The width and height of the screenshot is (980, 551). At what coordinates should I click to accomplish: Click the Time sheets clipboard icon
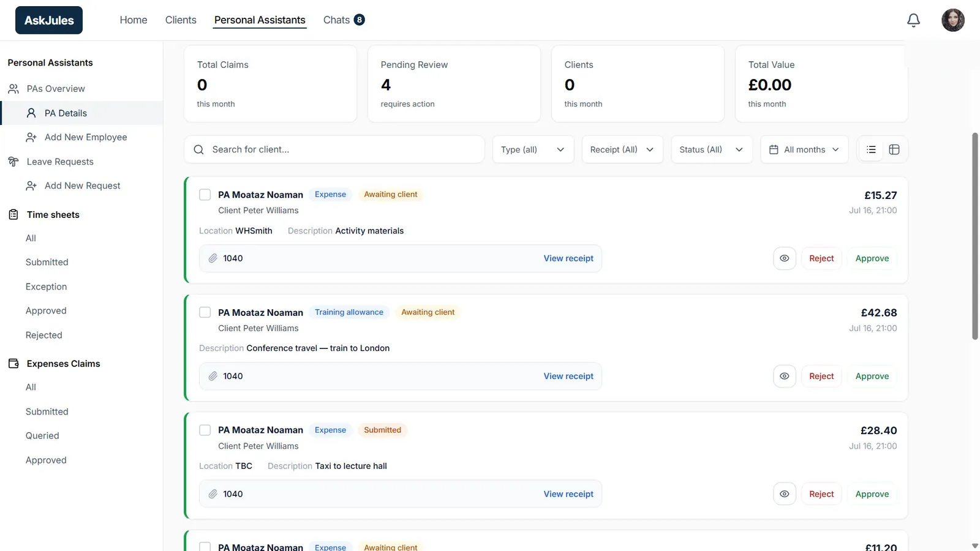pos(13,214)
